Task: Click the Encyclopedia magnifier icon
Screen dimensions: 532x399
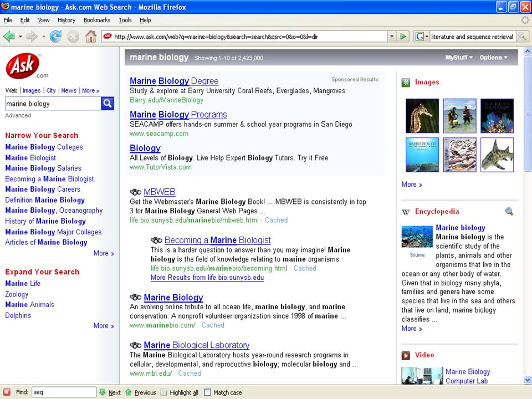Action: [x=509, y=211]
